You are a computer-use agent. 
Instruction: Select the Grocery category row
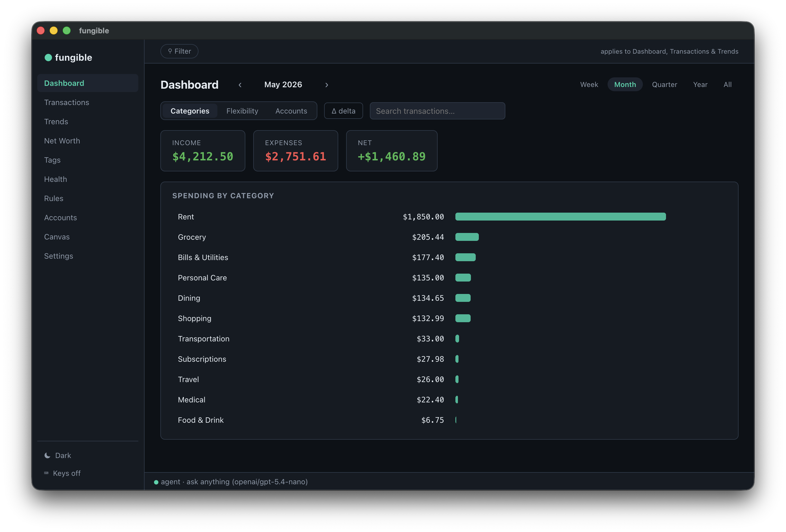point(449,237)
